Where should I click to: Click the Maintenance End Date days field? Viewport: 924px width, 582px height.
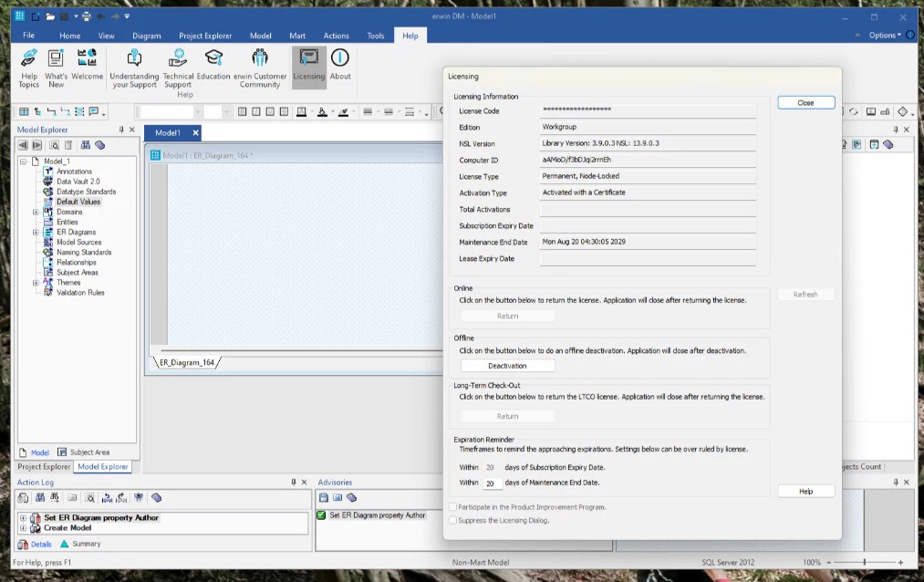493,483
